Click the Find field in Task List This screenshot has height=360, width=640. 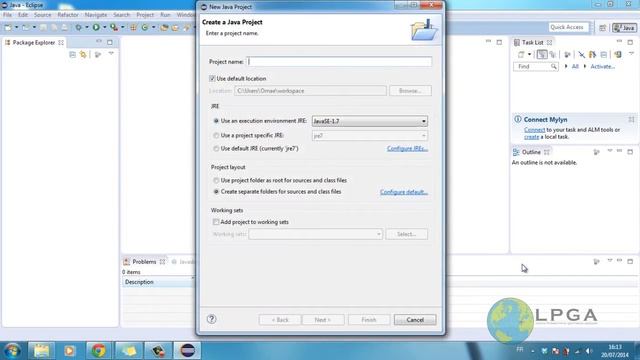click(536, 66)
